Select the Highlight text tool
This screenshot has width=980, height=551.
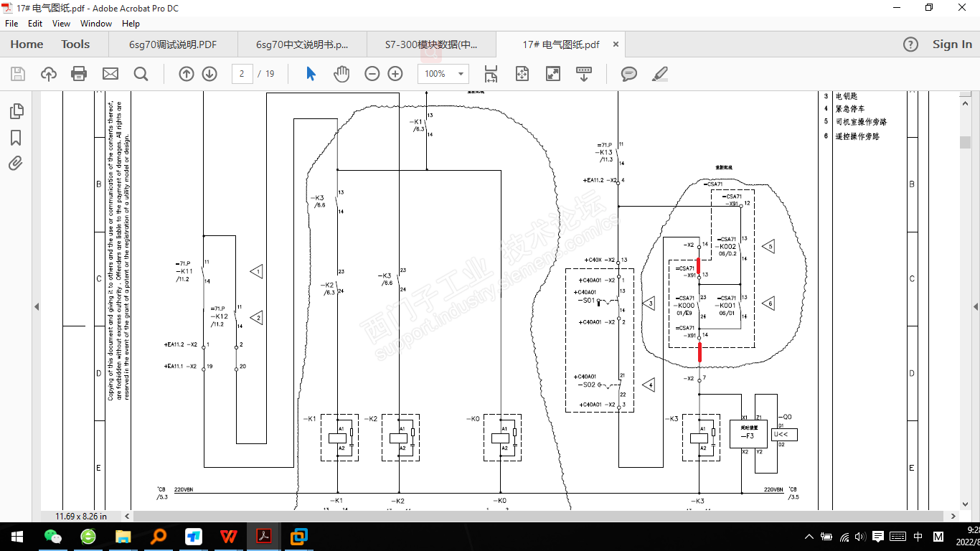pyautogui.click(x=660, y=74)
